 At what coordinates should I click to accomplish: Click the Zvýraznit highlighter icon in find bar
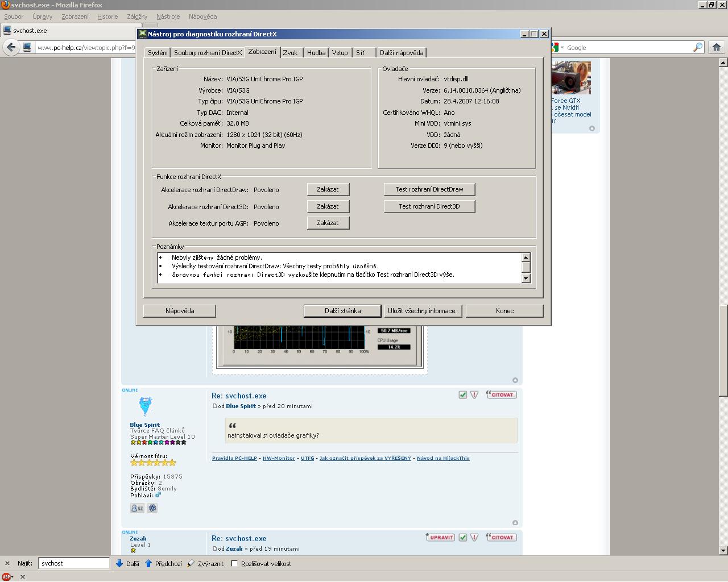coord(191,563)
